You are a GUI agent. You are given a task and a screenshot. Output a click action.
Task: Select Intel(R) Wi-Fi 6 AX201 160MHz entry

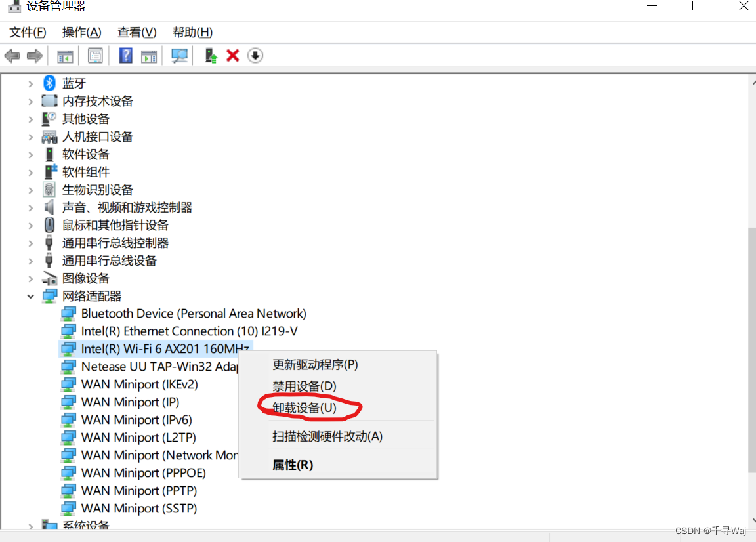[x=165, y=348]
